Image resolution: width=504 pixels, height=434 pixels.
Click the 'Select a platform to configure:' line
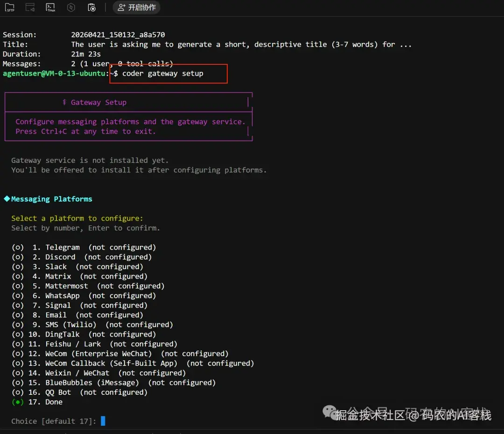pyautogui.click(x=77, y=218)
